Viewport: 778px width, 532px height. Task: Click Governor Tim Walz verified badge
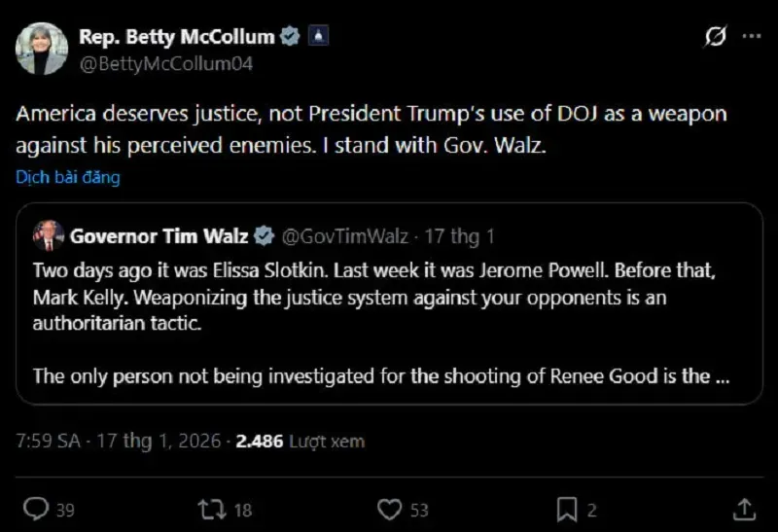(x=264, y=236)
